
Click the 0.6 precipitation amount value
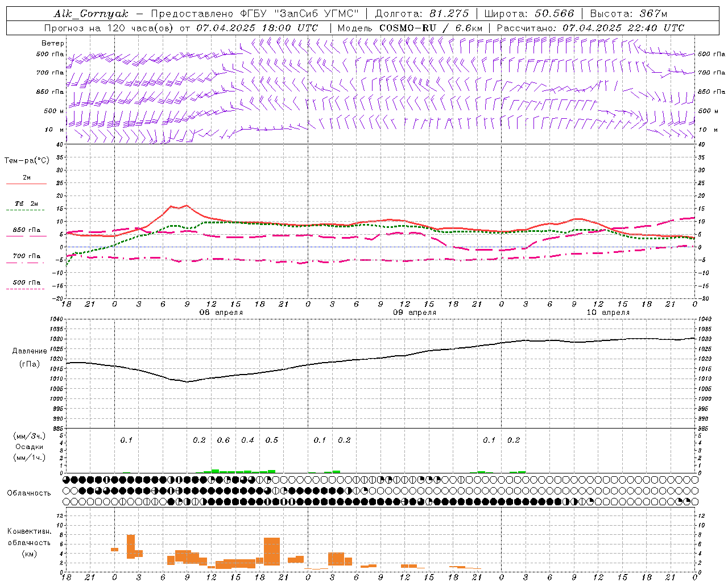pos(224,440)
